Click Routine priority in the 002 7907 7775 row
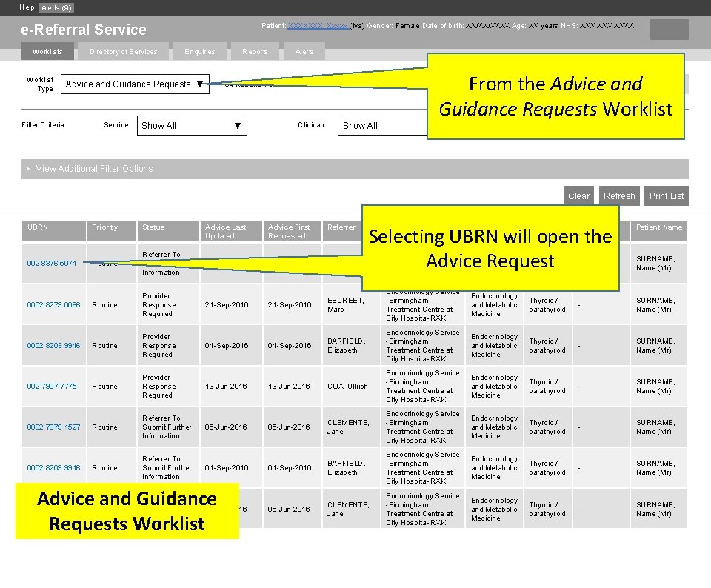 pyautogui.click(x=104, y=387)
